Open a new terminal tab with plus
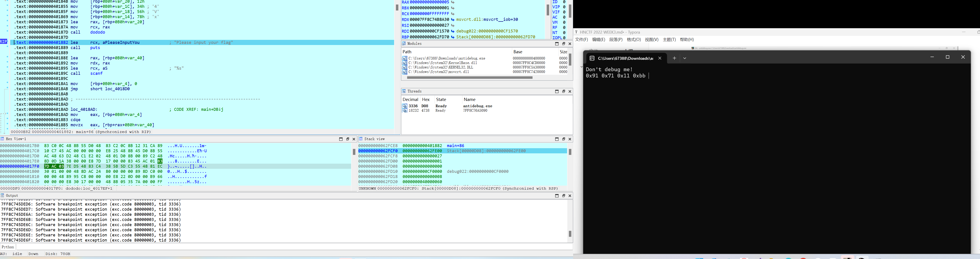Screen dimensions: 980x259 pos(674,58)
